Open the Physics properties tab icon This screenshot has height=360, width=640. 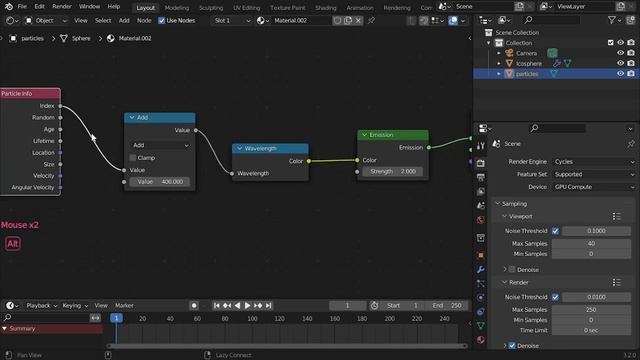(480, 298)
